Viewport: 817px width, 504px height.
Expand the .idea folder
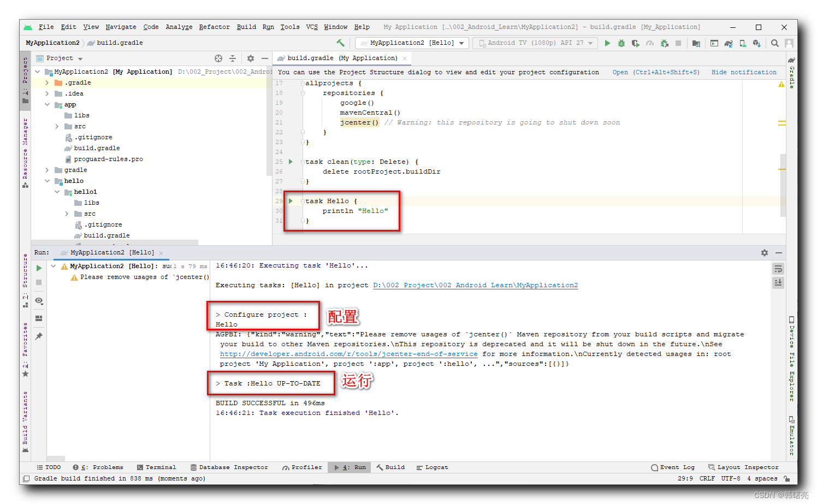pos(47,93)
